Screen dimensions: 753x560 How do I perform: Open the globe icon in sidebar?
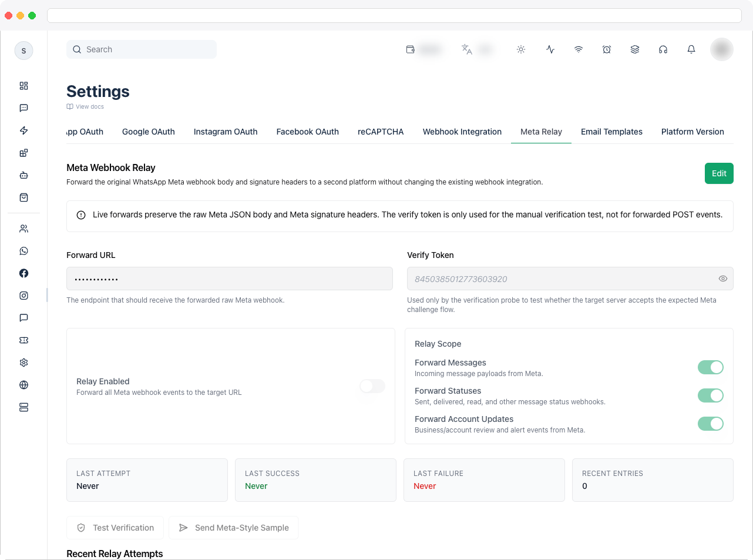tap(23, 385)
